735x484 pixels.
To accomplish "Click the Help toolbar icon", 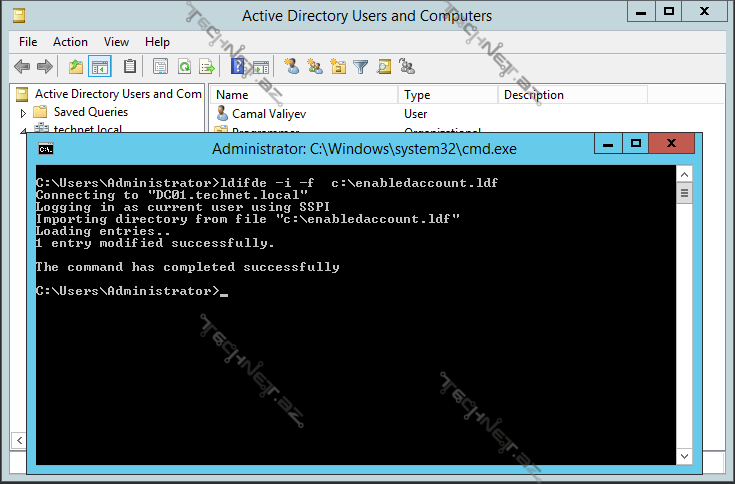I will click(x=238, y=67).
